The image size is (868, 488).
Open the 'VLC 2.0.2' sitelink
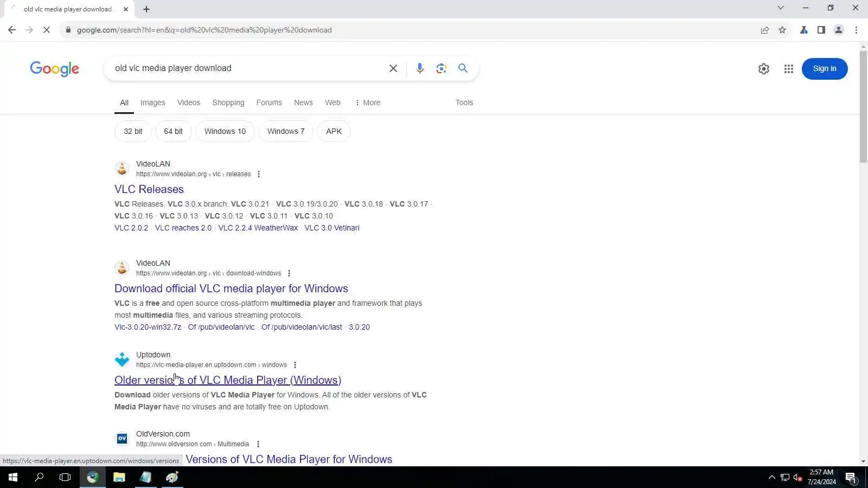pos(131,228)
